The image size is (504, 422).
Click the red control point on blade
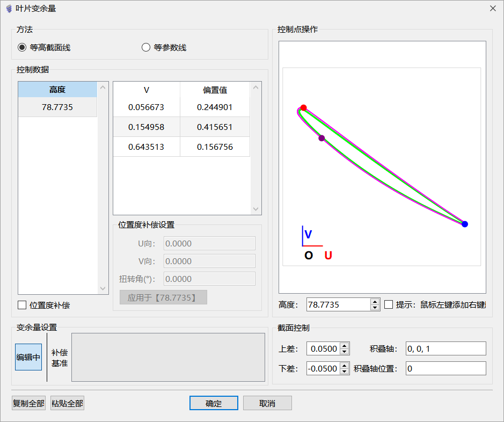click(303, 108)
